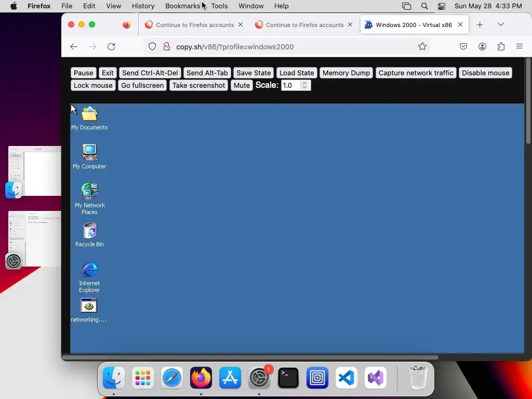
Task: Click the Pause emulator button
Action: click(x=84, y=73)
